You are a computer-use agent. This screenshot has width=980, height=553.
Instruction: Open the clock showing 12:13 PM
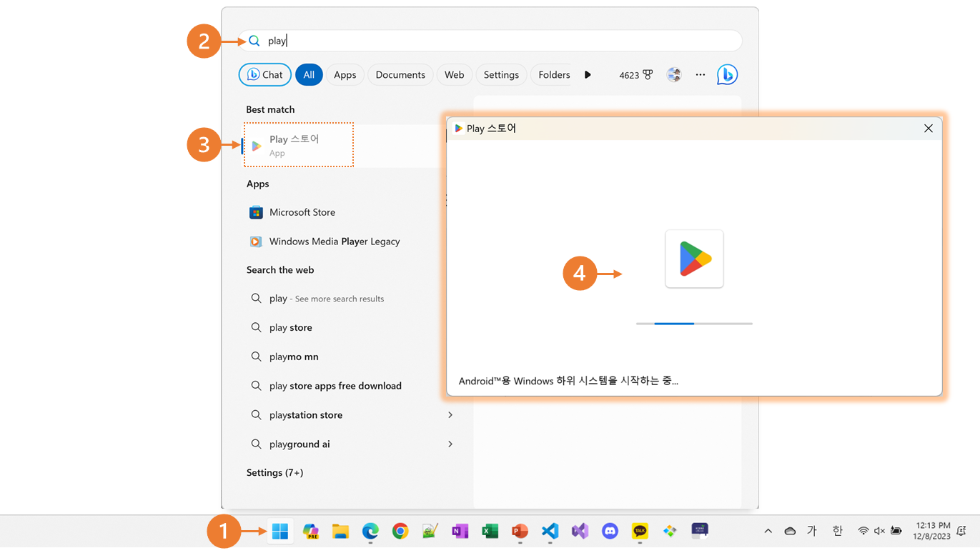pyautogui.click(x=931, y=531)
